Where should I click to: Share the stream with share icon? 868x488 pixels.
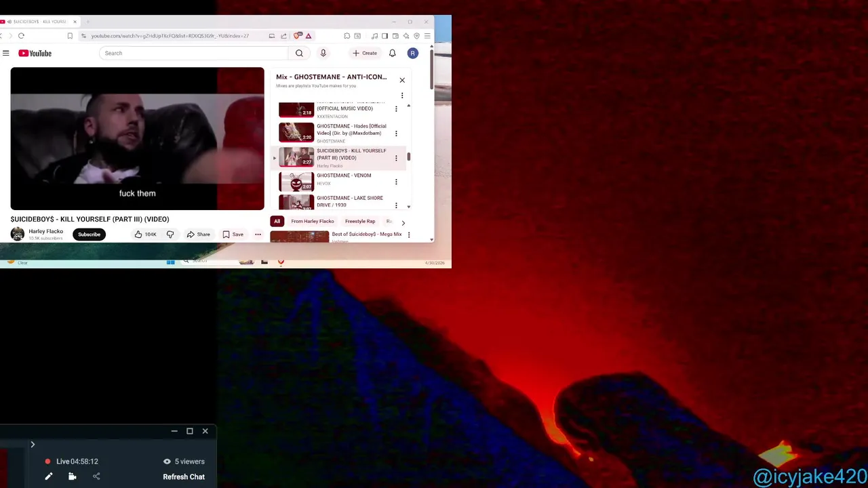[96, 476]
